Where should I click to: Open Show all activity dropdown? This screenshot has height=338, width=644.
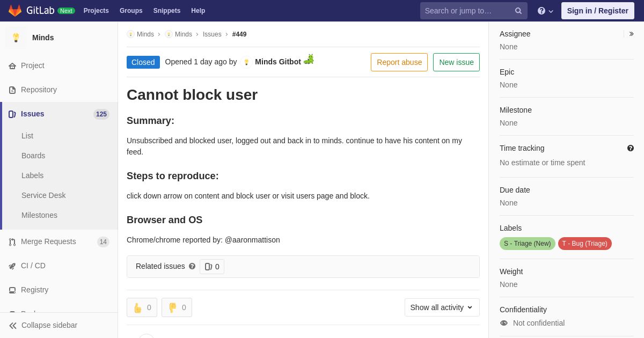(442, 307)
